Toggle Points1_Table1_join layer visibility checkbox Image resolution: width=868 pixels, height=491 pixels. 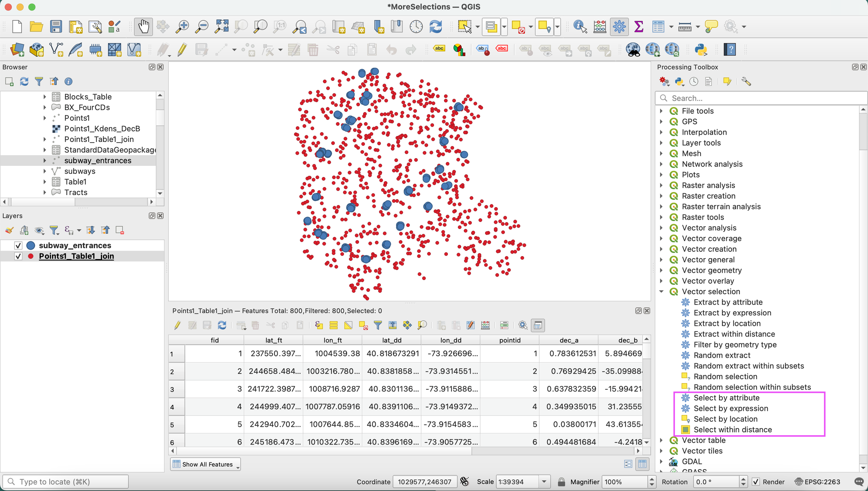pyautogui.click(x=18, y=256)
